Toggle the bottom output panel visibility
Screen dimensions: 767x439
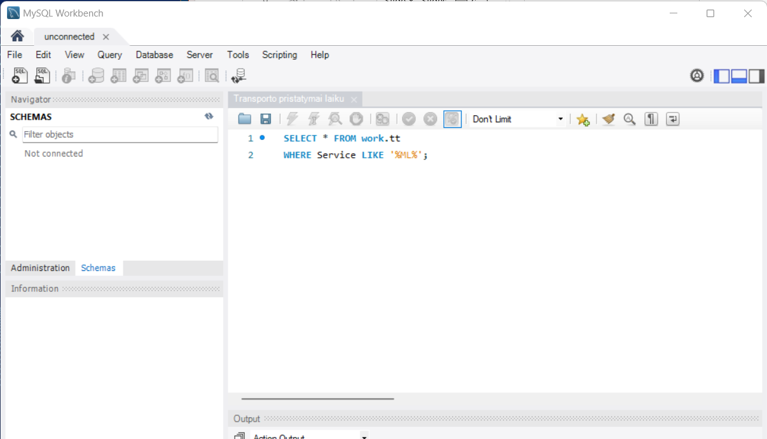pyautogui.click(x=739, y=76)
